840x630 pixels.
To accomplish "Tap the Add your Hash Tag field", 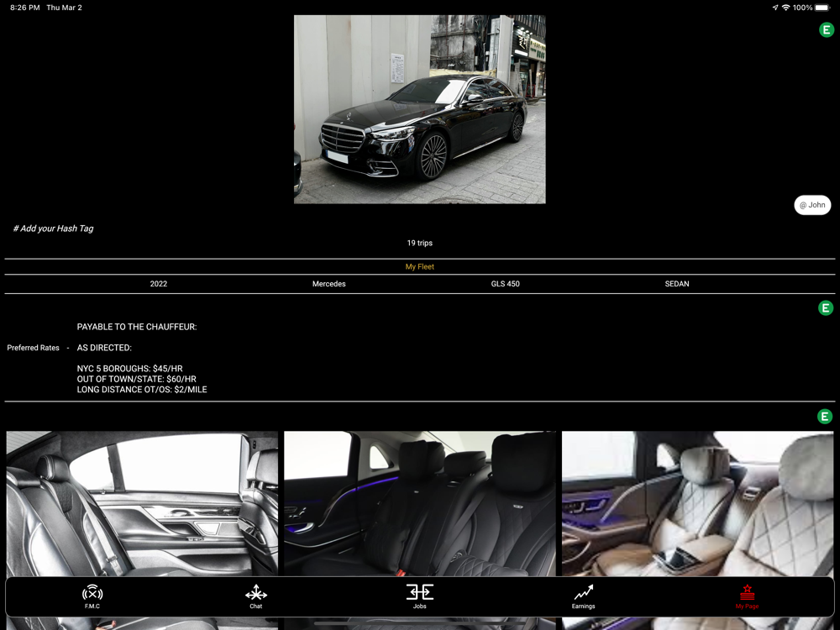I will click(x=54, y=228).
